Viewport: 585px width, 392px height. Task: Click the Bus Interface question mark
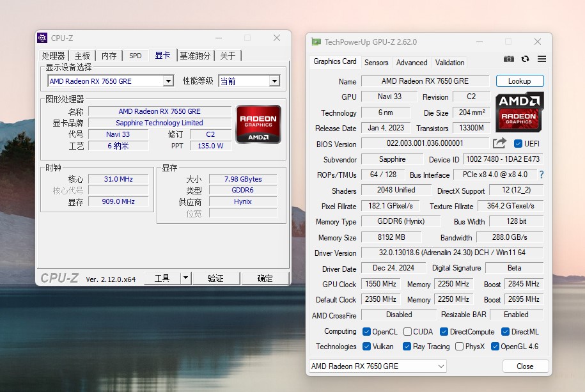[542, 175]
